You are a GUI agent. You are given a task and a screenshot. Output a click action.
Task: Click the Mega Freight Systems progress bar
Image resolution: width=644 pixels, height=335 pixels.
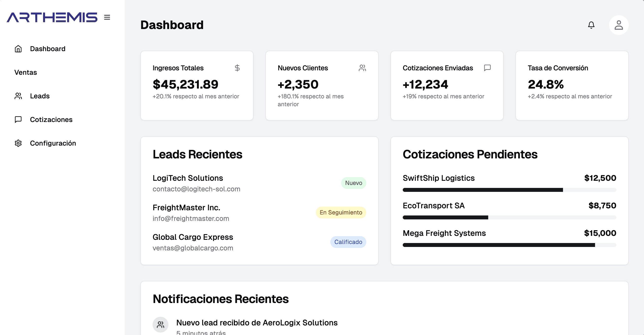tap(509, 245)
